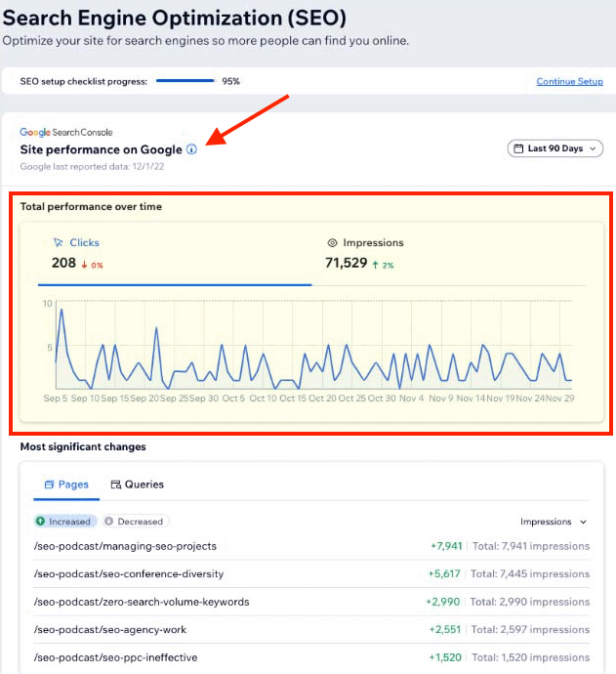The height and width of the screenshot is (674, 616).
Task: Click the SEO setup checklist progress bar
Action: coord(185,80)
